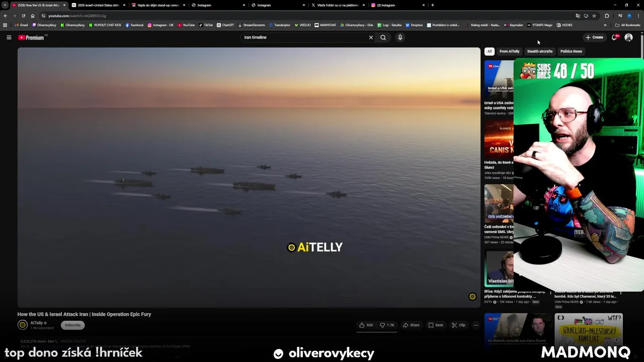Click the video title text

coord(84,314)
